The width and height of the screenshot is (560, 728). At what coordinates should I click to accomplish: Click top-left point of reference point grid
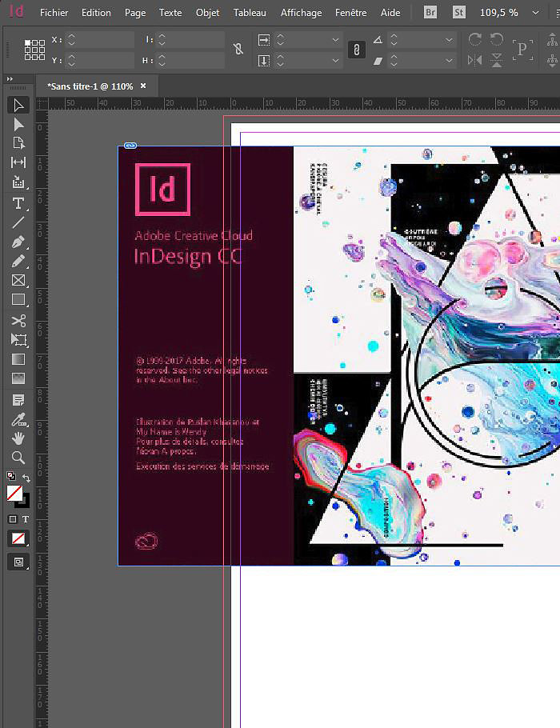[27, 42]
